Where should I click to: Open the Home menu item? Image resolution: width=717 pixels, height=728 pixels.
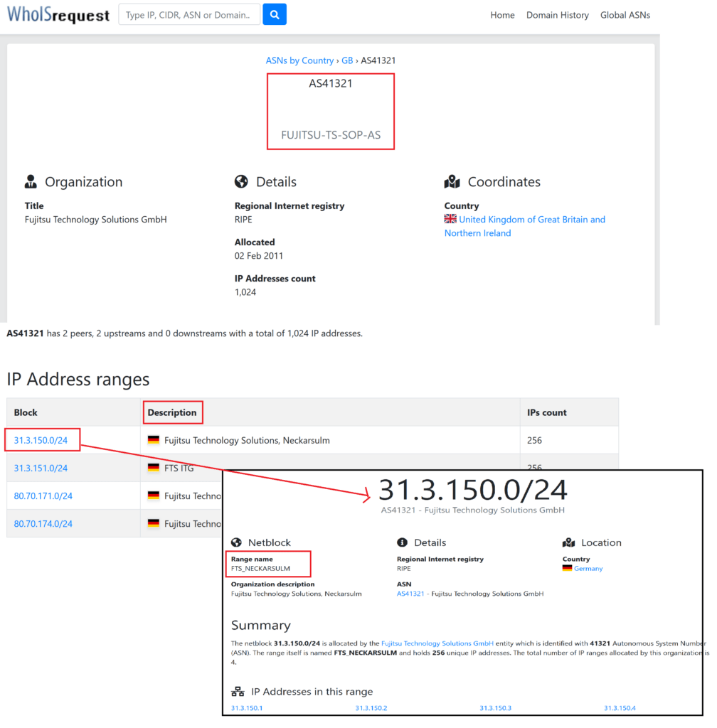pos(502,15)
